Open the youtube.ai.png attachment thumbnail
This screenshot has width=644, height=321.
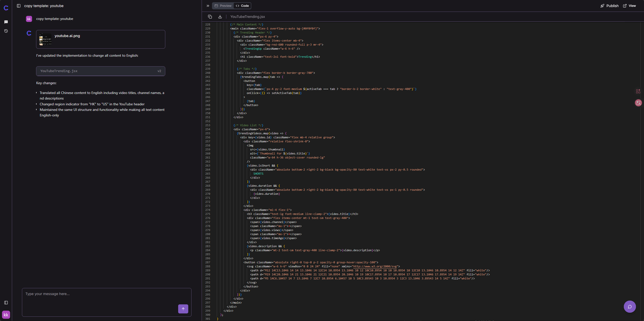(45, 39)
